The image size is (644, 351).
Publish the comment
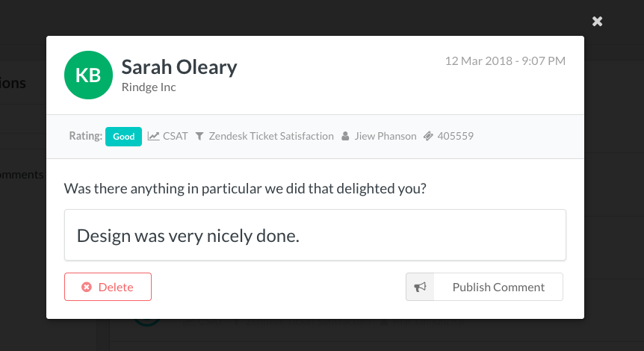tap(484, 287)
